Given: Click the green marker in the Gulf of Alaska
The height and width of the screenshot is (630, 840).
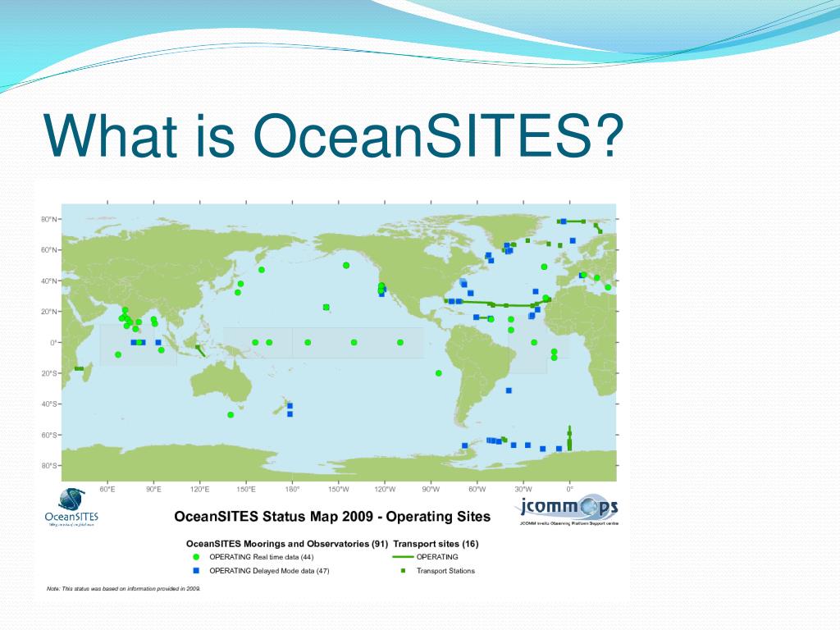Looking at the screenshot, I should (346, 266).
